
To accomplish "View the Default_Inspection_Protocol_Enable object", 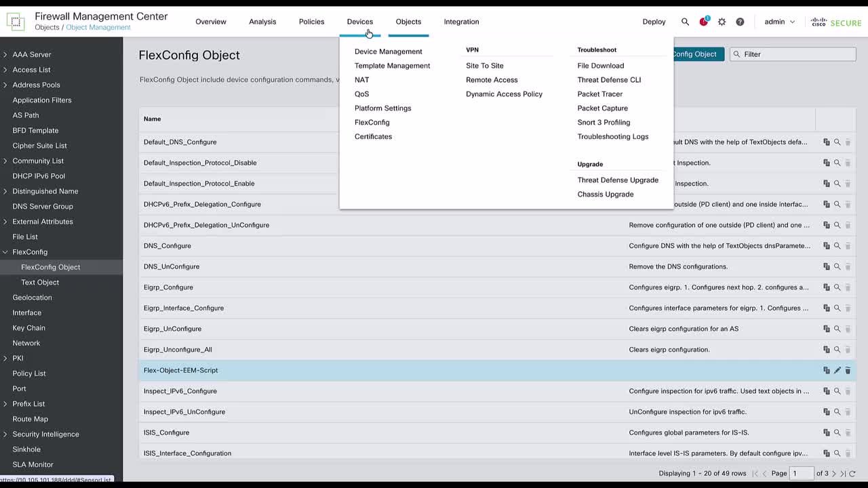I will pos(837,184).
